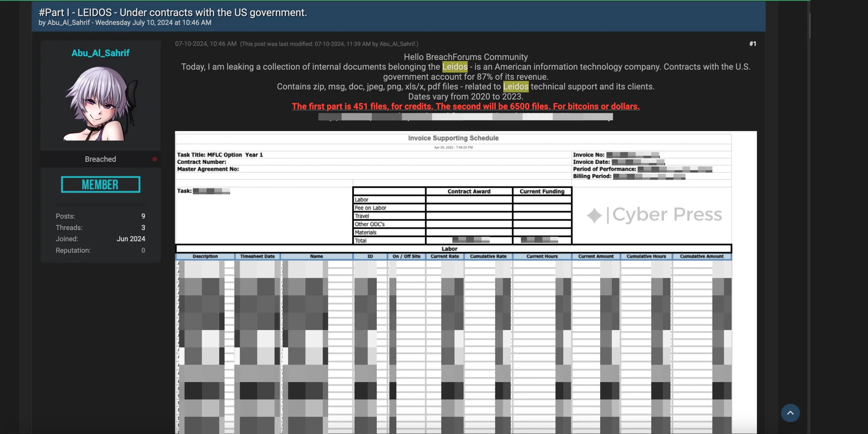The width and height of the screenshot is (868, 434).
Task: Click the "Reputation:" value 0
Action: coord(143,250)
